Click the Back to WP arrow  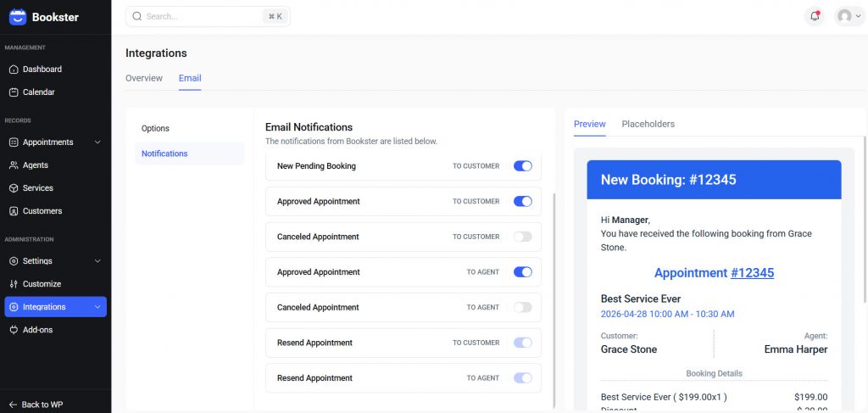13,405
